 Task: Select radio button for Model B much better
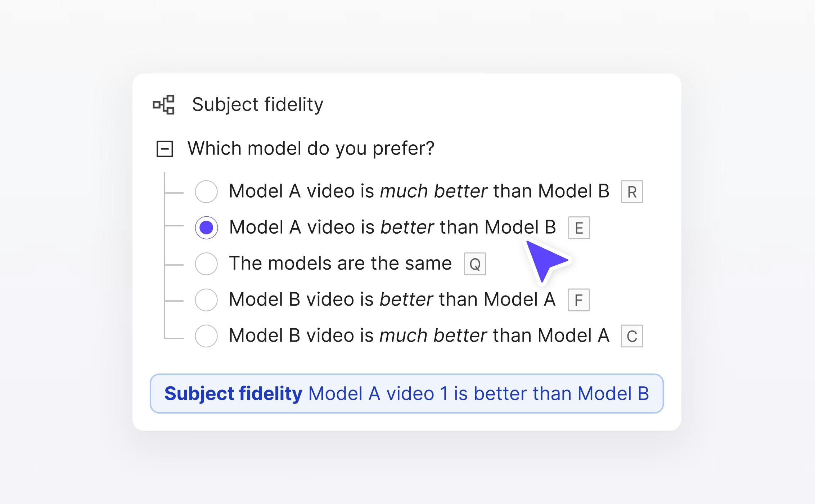[206, 336]
